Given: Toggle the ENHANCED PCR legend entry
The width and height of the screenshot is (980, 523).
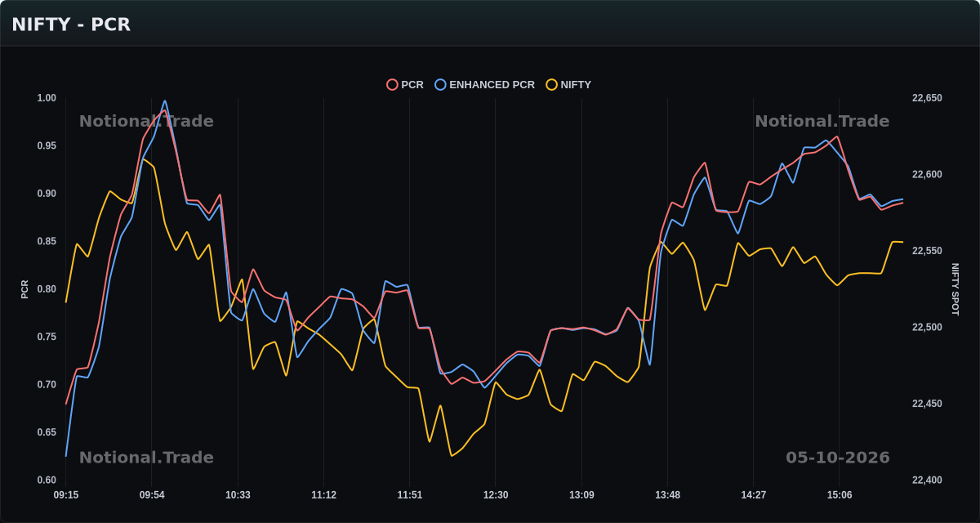Looking at the screenshot, I should (x=485, y=85).
